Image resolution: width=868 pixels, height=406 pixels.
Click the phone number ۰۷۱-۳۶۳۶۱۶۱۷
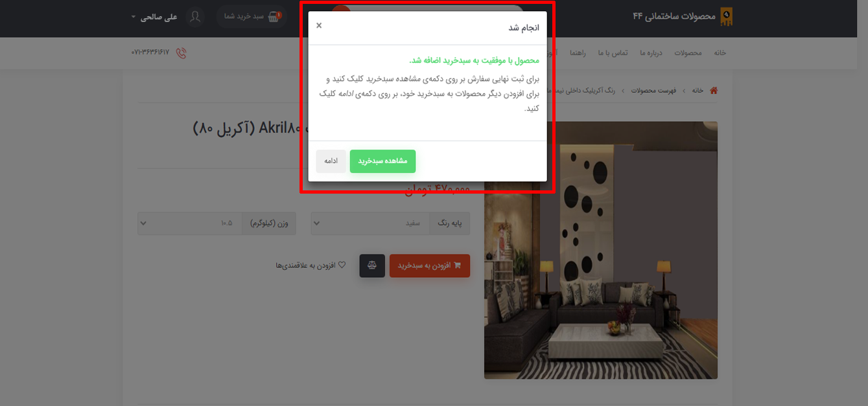tap(150, 52)
